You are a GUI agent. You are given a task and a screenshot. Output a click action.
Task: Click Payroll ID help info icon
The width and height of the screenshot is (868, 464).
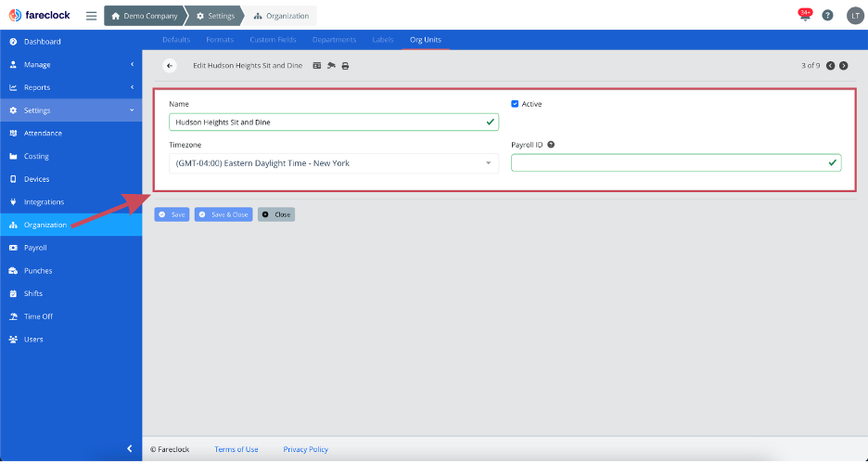click(551, 145)
